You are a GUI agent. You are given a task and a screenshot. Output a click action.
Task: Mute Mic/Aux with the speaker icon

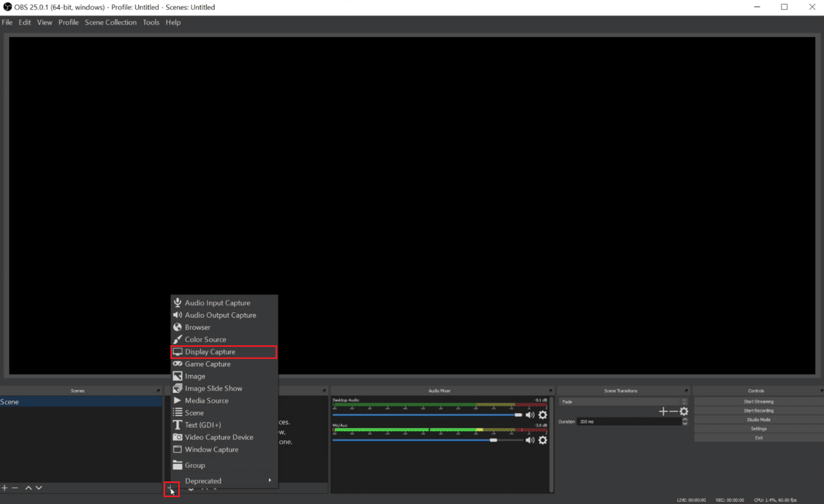(530, 440)
